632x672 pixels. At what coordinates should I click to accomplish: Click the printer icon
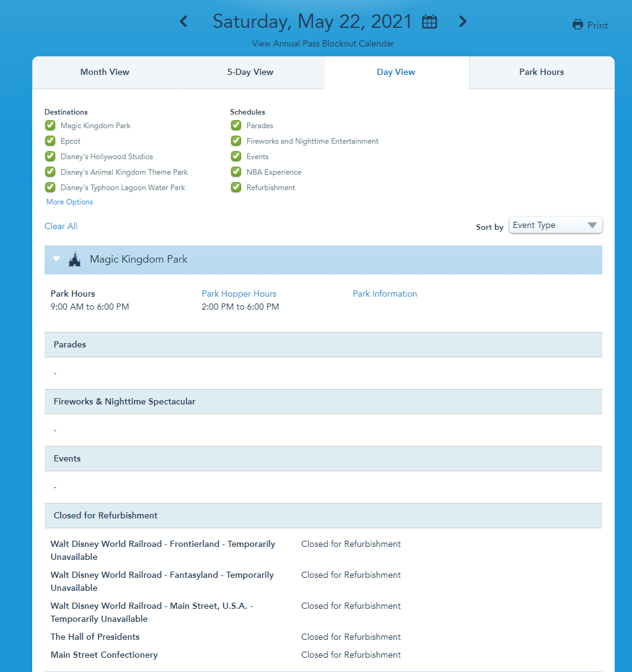[578, 25]
